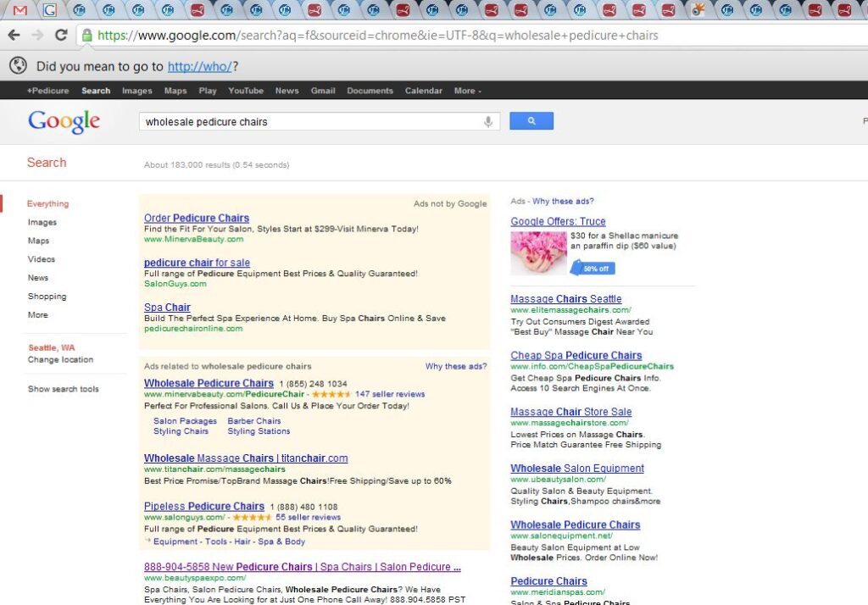
Task: Select Everything in the left sidebar
Action: click(47, 203)
